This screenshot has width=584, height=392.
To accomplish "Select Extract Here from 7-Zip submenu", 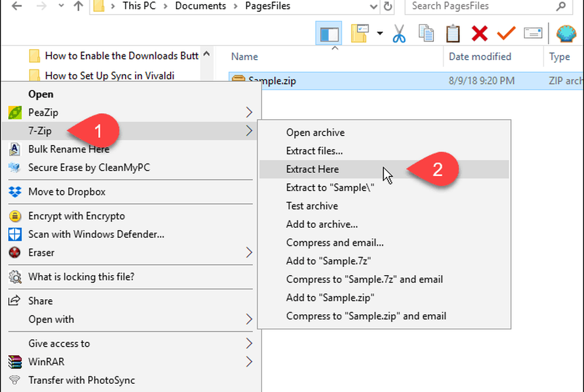I will [x=312, y=169].
